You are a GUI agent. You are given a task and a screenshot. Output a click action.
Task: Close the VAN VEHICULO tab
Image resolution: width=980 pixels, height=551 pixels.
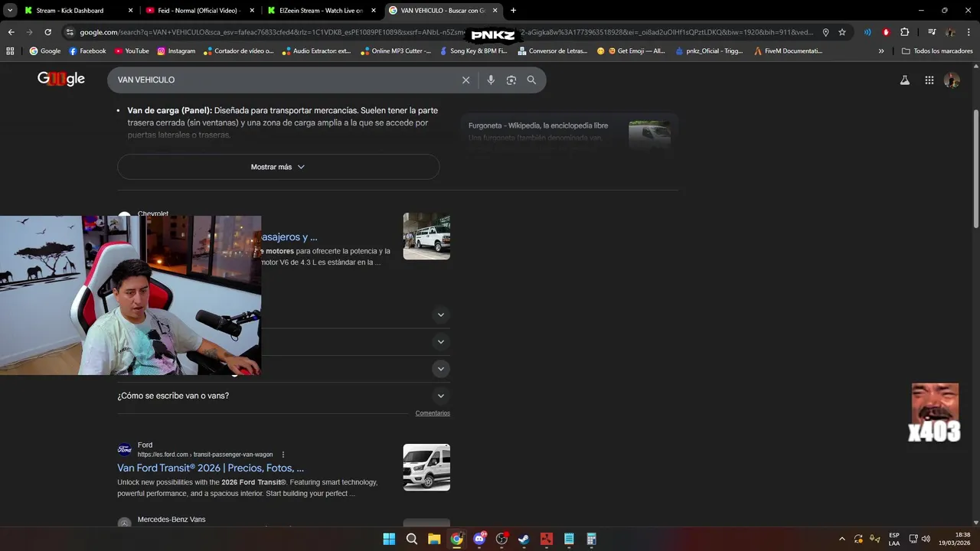pyautogui.click(x=495, y=11)
